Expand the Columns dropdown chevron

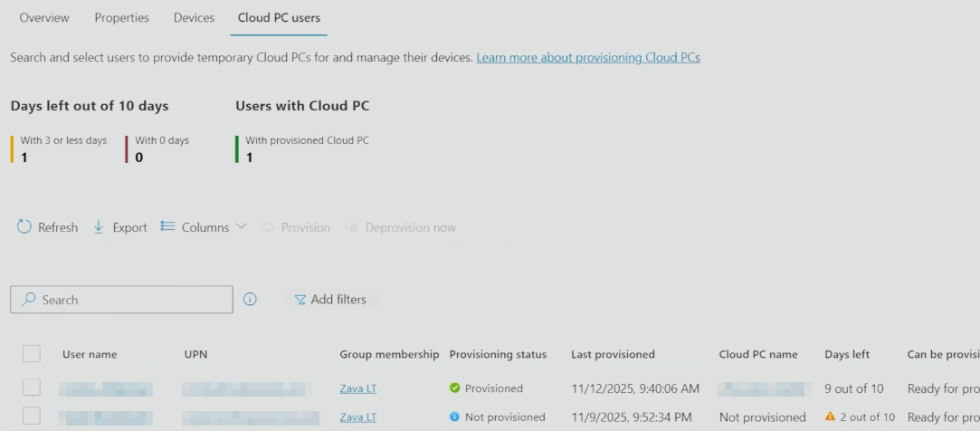click(241, 226)
